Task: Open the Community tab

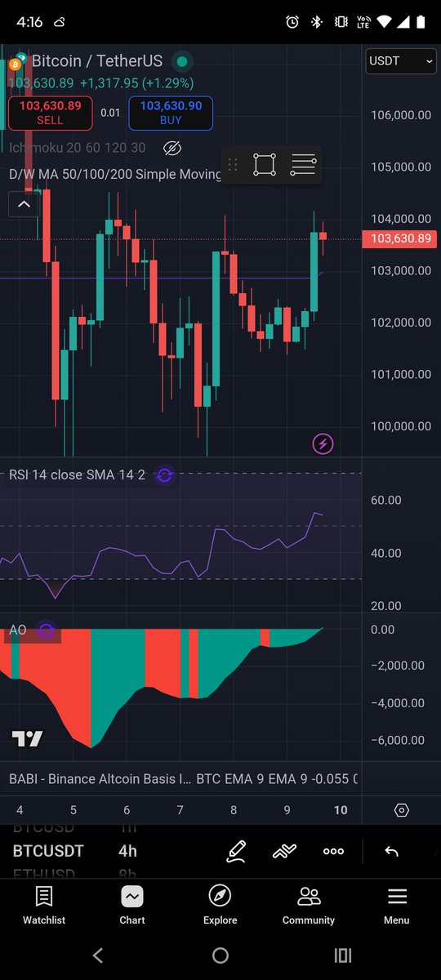Action: point(309,906)
